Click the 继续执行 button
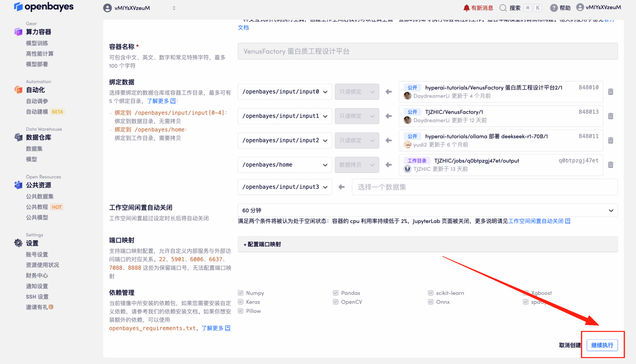The image size is (636, 364). [602, 345]
